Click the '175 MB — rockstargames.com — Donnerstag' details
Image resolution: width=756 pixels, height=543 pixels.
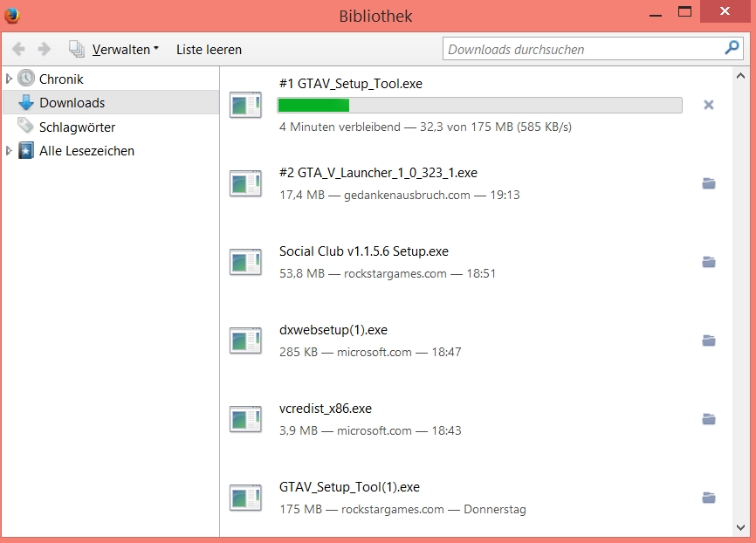point(402,509)
